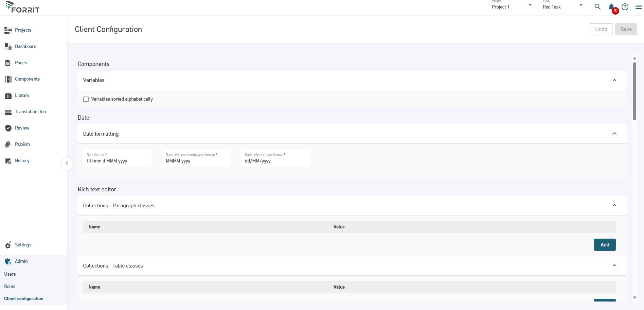The image size is (644, 310).
Task: Collapse Collections - Paragraph classes panel
Action: pyautogui.click(x=614, y=206)
